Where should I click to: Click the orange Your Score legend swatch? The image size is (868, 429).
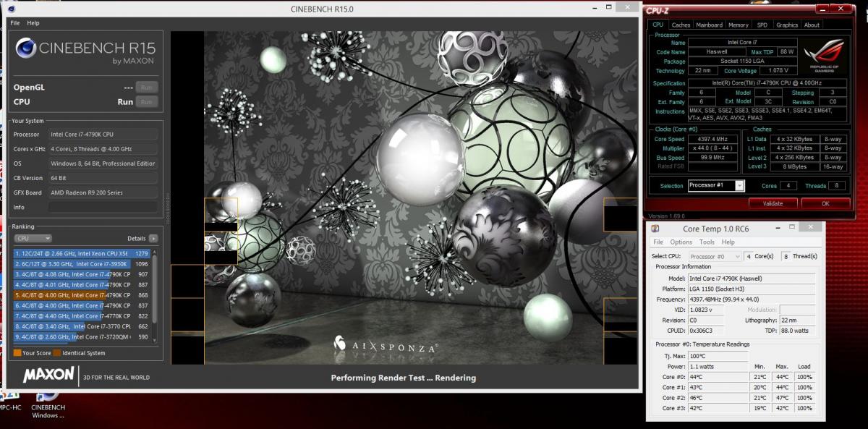coord(17,353)
